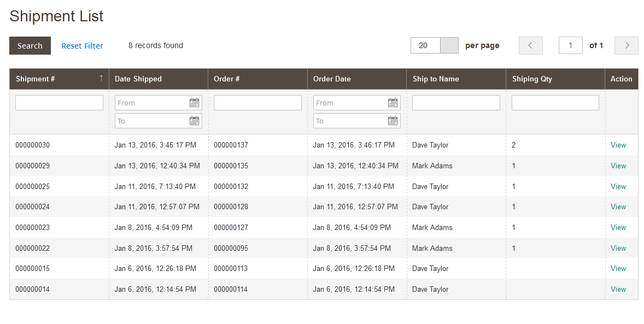
Task: Focus the Shipment # filter field
Action: (x=59, y=103)
